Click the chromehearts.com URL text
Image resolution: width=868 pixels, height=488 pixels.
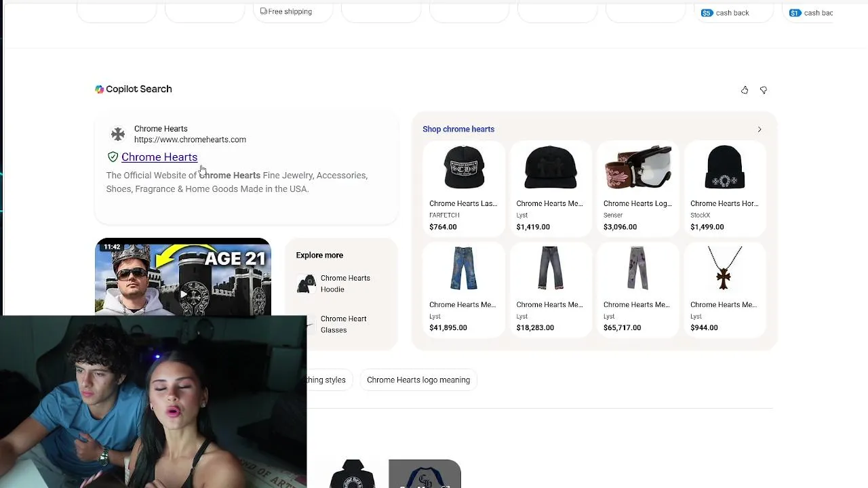point(190,140)
